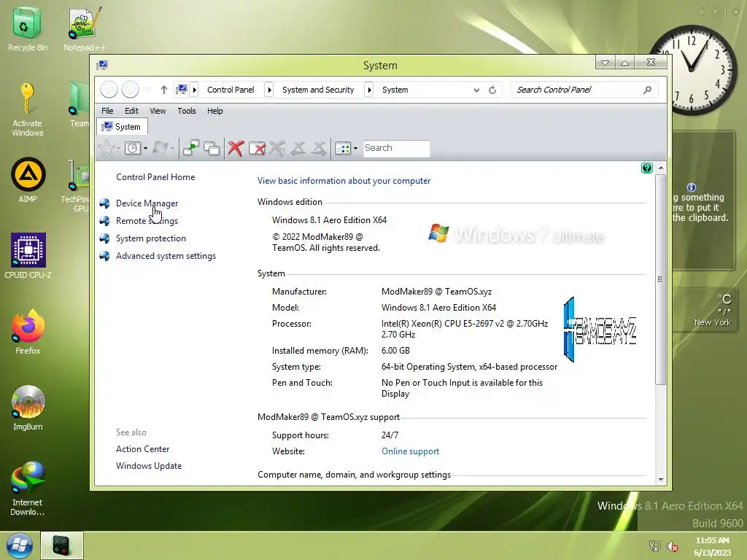The height and width of the screenshot is (560, 747).
Task: Open the Tools menu
Action: coord(187,111)
